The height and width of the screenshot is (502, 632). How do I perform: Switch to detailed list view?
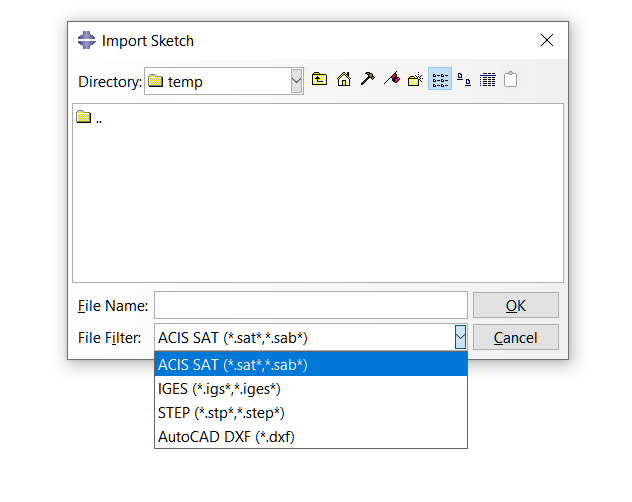(487, 79)
